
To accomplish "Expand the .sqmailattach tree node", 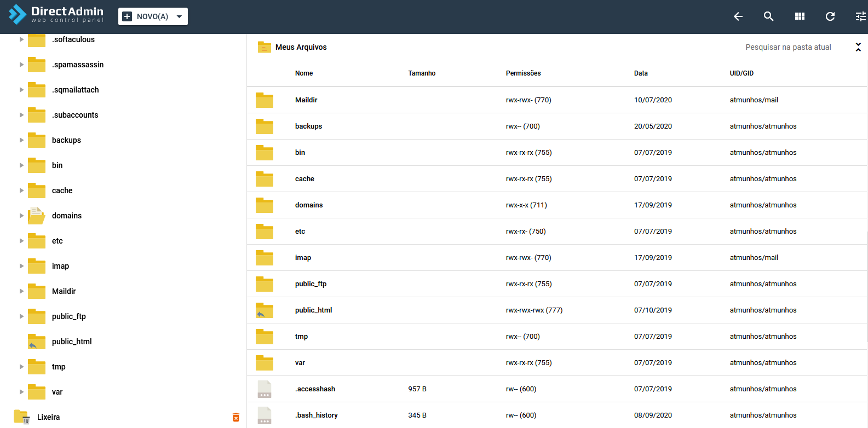I will pos(21,90).
